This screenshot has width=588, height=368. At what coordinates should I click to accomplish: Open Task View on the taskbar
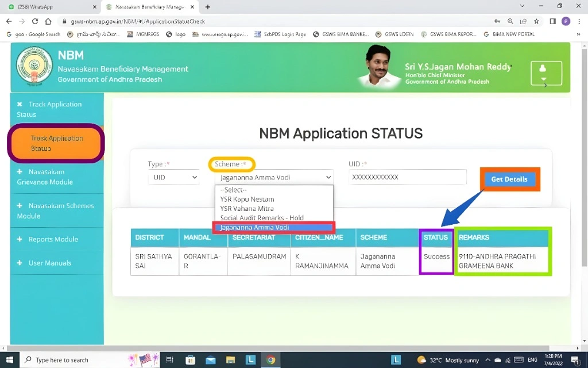click(x=169, y=360)
